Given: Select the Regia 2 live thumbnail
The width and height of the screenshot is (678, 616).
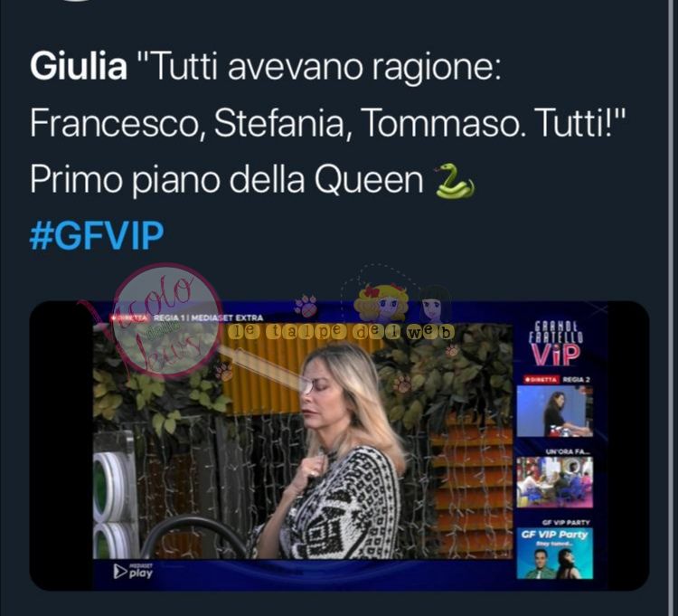Looking at the screenshot, I should pos(555,411).
